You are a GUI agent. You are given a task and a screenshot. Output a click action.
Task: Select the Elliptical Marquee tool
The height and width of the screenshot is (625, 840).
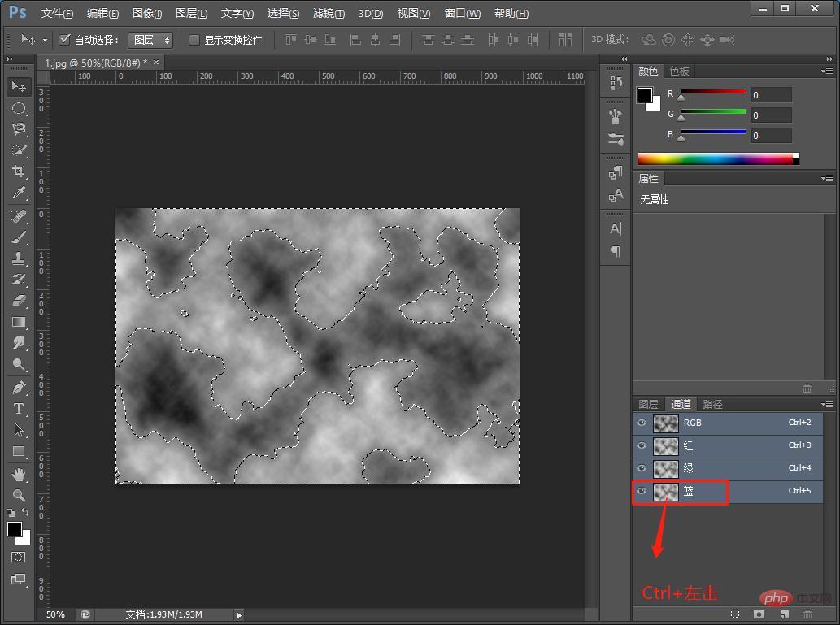click(19, 108)
